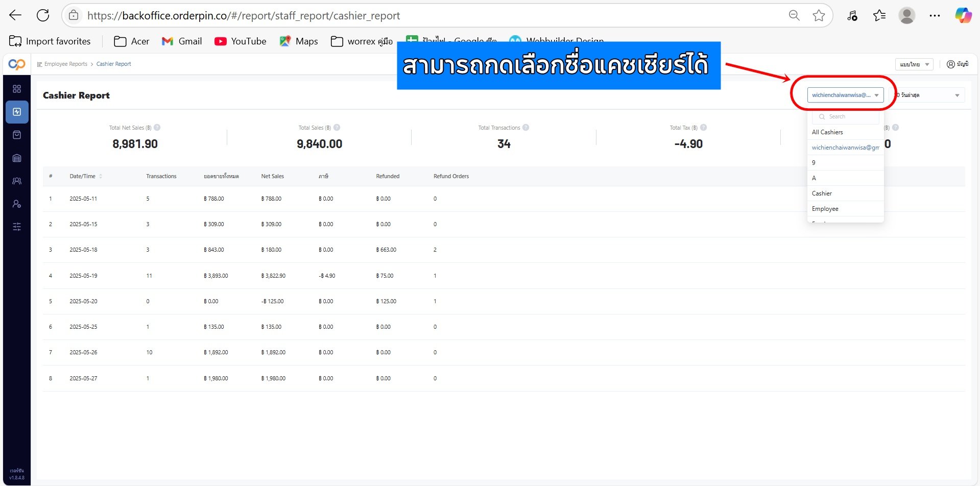
Task: Launch Copilot from the toolbar
Action: 963,15
